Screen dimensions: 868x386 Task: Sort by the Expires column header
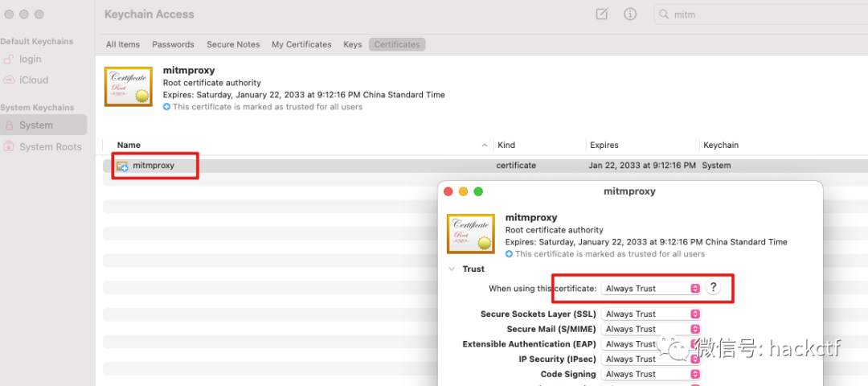point(604,145)
